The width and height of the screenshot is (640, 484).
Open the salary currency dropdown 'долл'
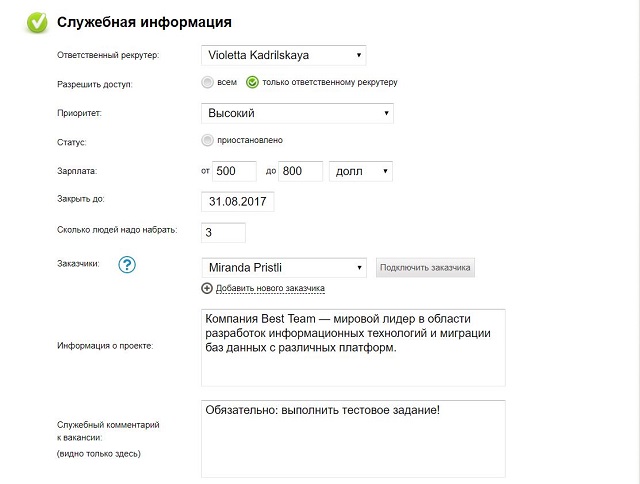(x=361, y=171)
